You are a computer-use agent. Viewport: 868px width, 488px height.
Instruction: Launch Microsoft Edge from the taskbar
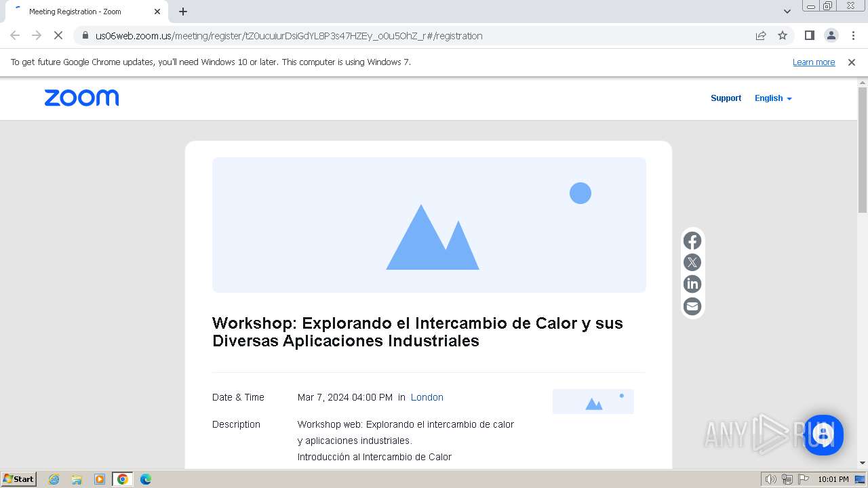[x=146, y=479]
